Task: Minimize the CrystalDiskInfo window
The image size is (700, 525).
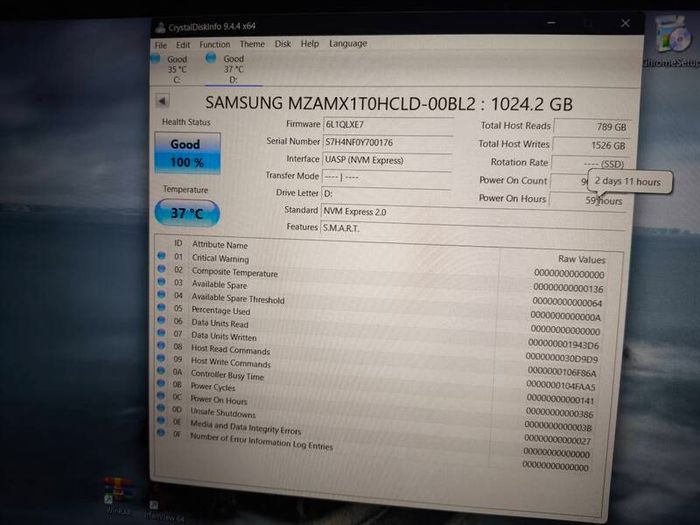Action: 551,22
